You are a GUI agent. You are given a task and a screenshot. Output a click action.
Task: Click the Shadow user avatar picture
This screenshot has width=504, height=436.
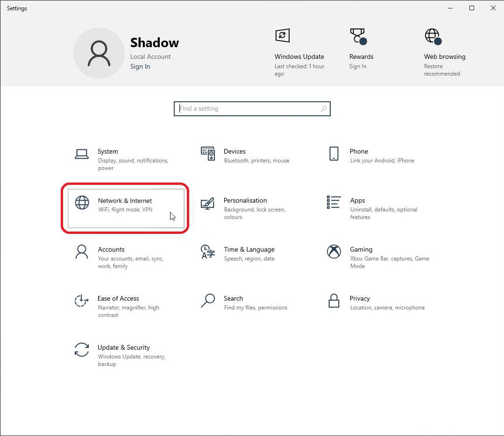pyautogui.click(x=99, y=53)
